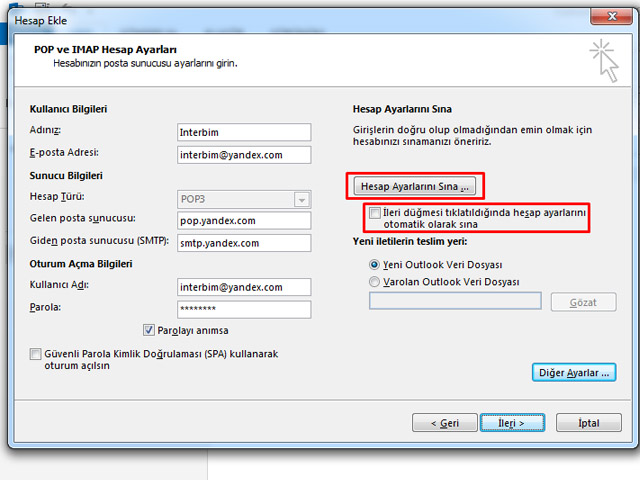The image size is (640, 480).
Task: Open Diğer Ayarlar settings button
Action: (573, 372)
